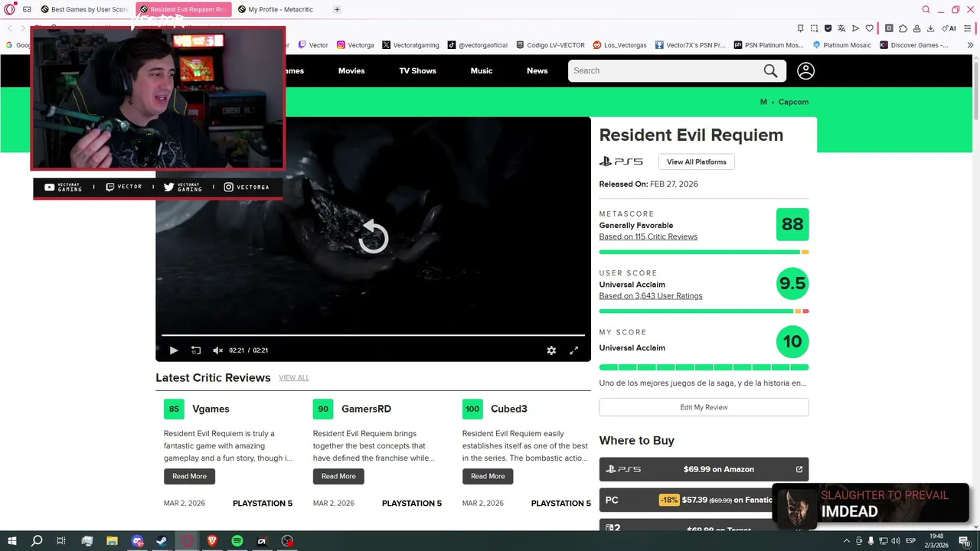Switch to Best Games by User Score tab

[x=86, y=10]
